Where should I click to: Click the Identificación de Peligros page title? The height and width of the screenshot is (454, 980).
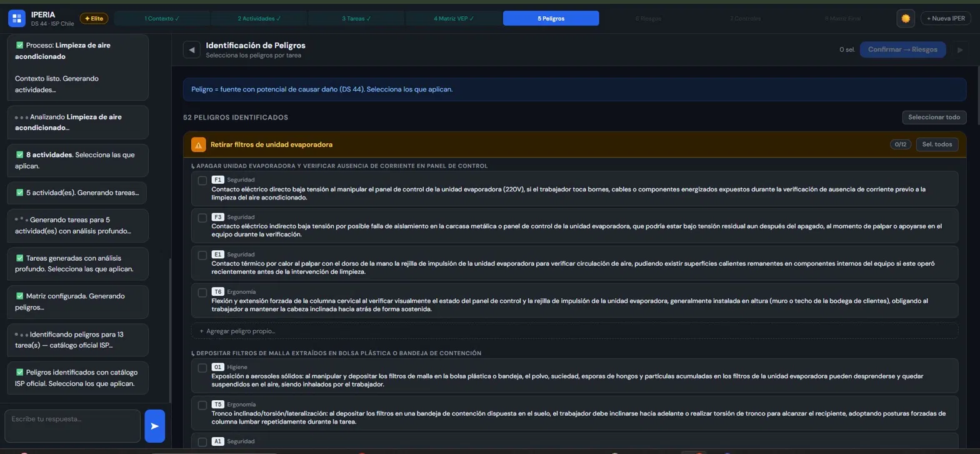tap(256, 46)
